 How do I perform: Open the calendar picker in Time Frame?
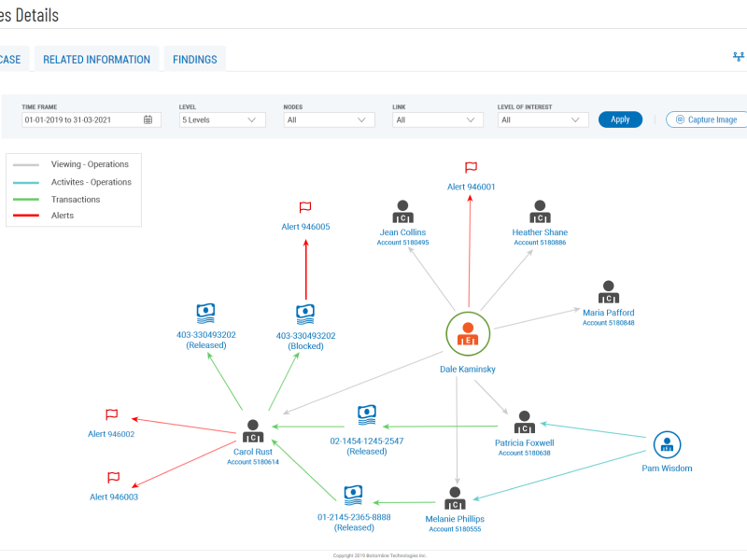148,119
